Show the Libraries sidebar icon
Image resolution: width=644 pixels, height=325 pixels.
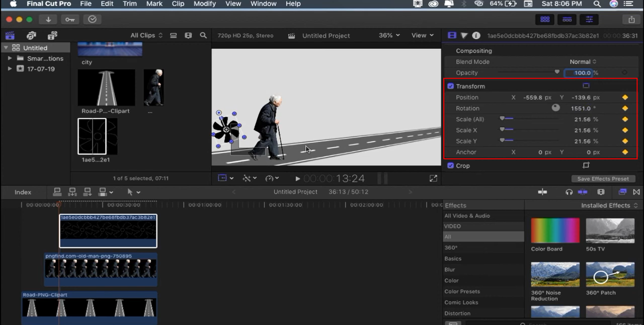pyautogui.click(x=10, y=36)
